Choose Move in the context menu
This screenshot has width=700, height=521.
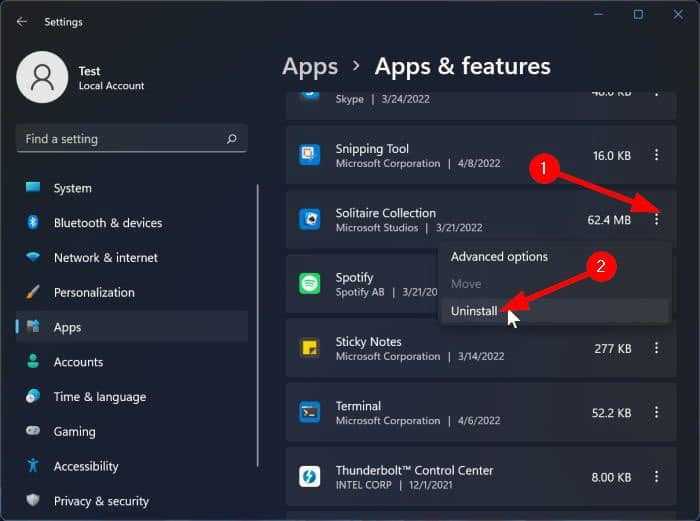pyautogui.click(x=555, y=284)
